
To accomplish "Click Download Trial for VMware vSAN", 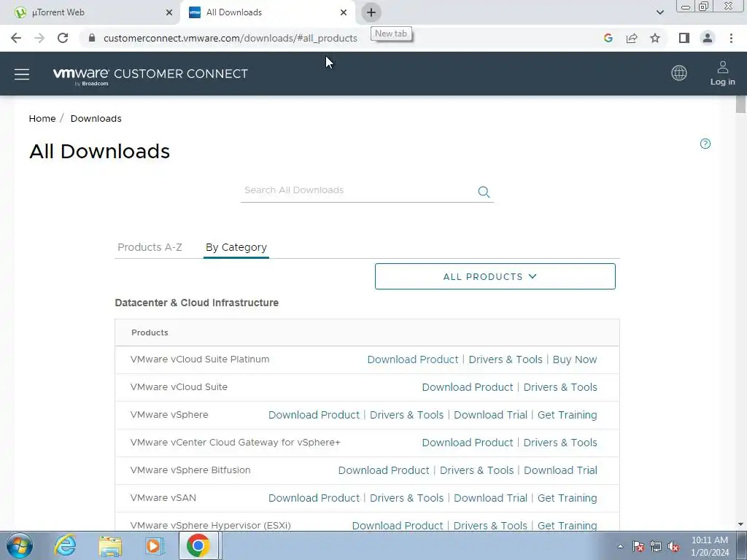I will pos(490,497).
